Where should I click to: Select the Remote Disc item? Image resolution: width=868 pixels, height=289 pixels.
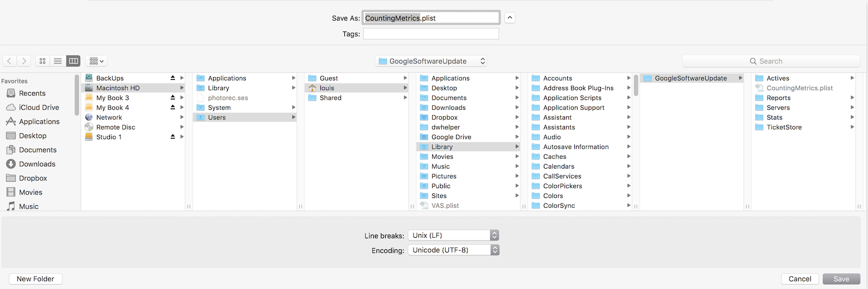133,127
